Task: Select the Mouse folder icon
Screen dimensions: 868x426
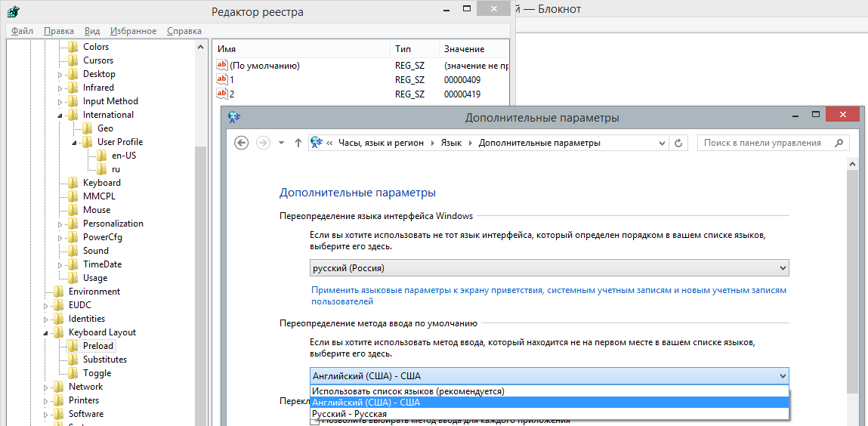Action: point(73,210)
